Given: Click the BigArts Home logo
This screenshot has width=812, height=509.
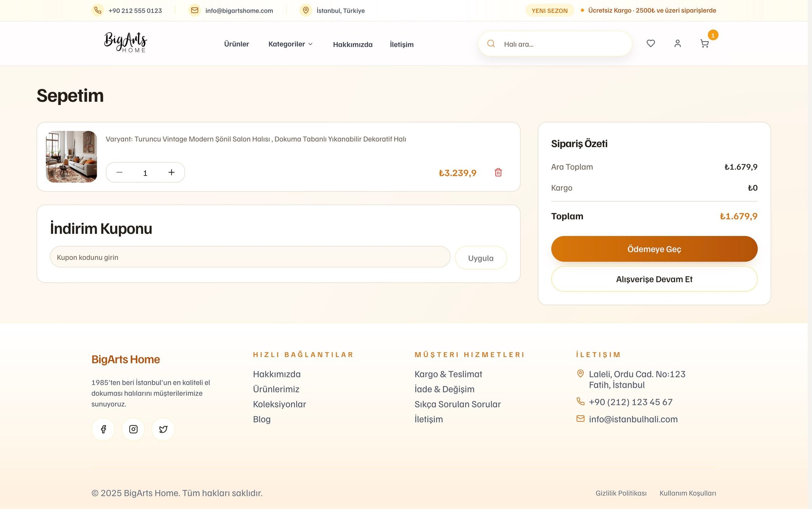Looking at the screenshot, I should (125, 42).
